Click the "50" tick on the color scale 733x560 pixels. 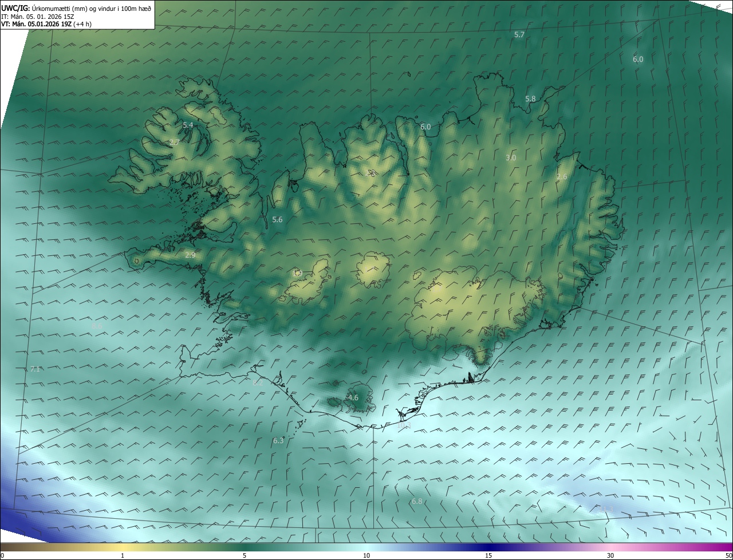click(728, 555)
